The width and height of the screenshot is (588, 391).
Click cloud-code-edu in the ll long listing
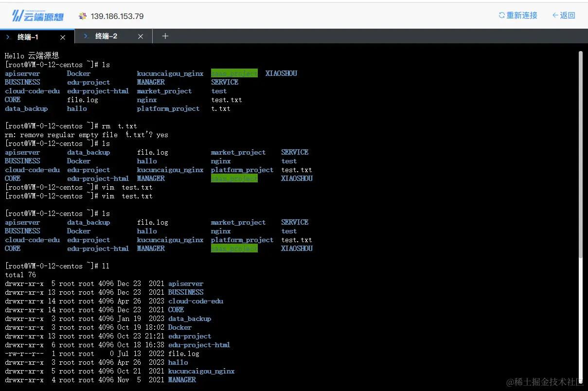[196, 301]
